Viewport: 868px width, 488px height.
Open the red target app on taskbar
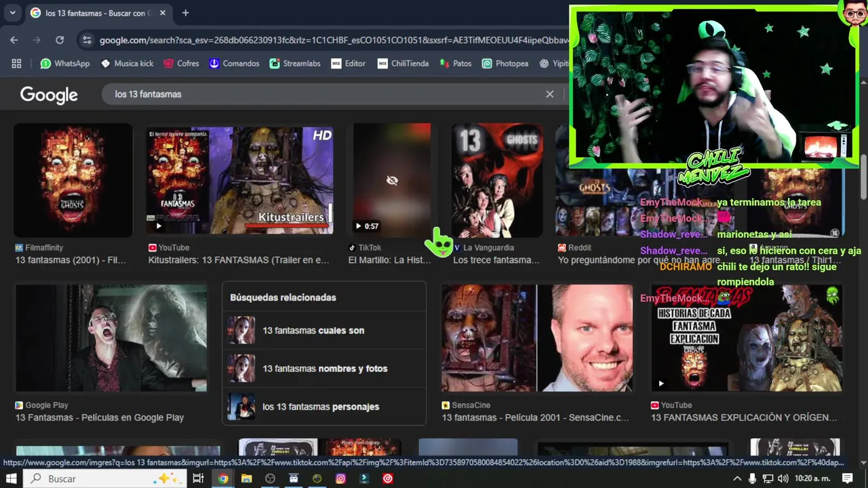tap(387, 479)
